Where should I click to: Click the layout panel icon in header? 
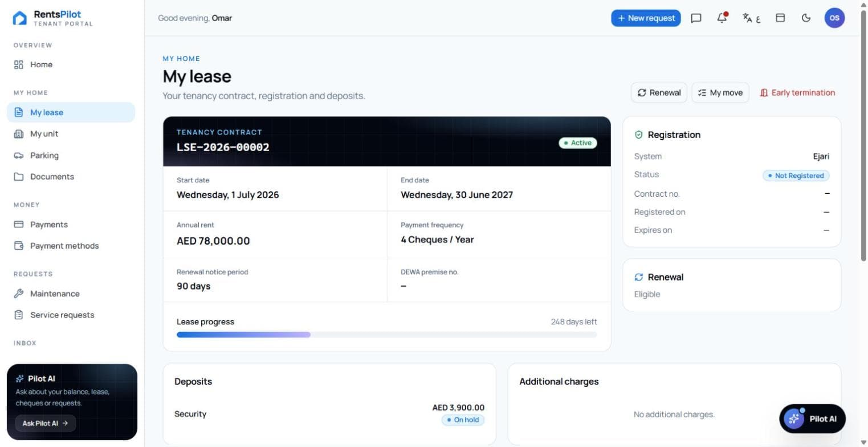pyautogui.click(x=780, y=18)
